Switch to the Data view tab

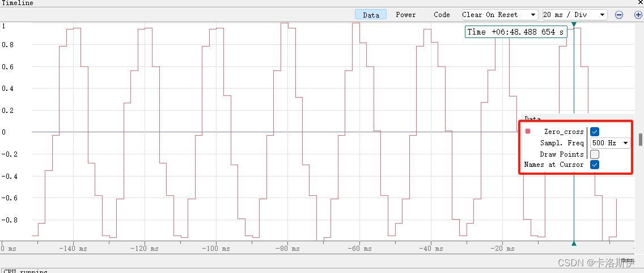(x=371, y=15)
